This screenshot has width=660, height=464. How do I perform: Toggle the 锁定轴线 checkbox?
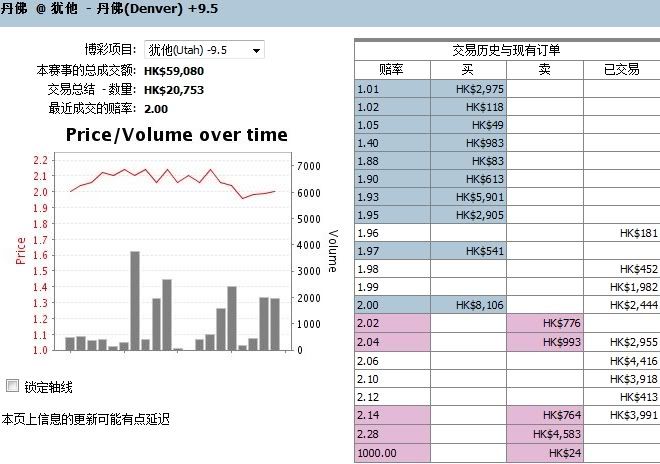(x=12, y=386)
